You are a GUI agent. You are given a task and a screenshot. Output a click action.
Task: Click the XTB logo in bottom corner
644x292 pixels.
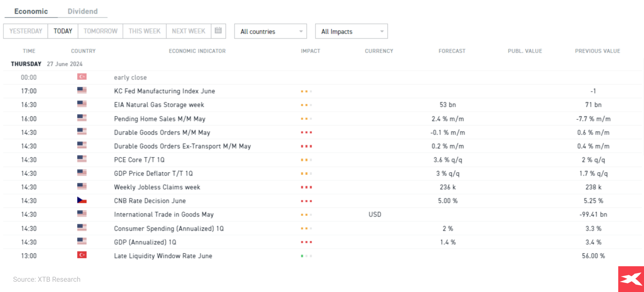pos(631,279)
